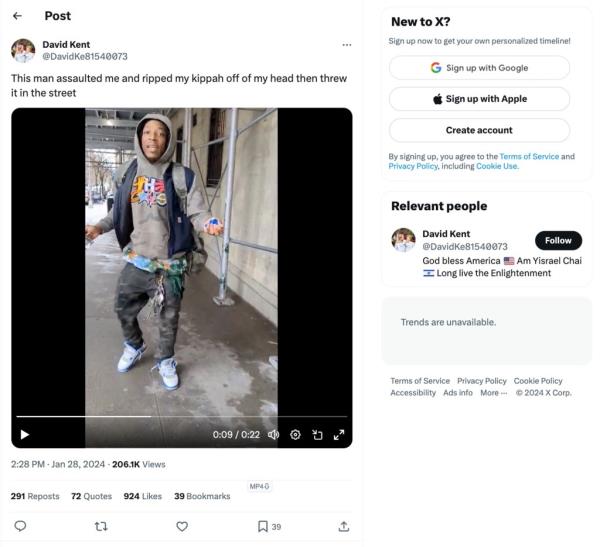Bookmark the post
The height and width of the screenshot is (547, 600).
click(263, 526)
